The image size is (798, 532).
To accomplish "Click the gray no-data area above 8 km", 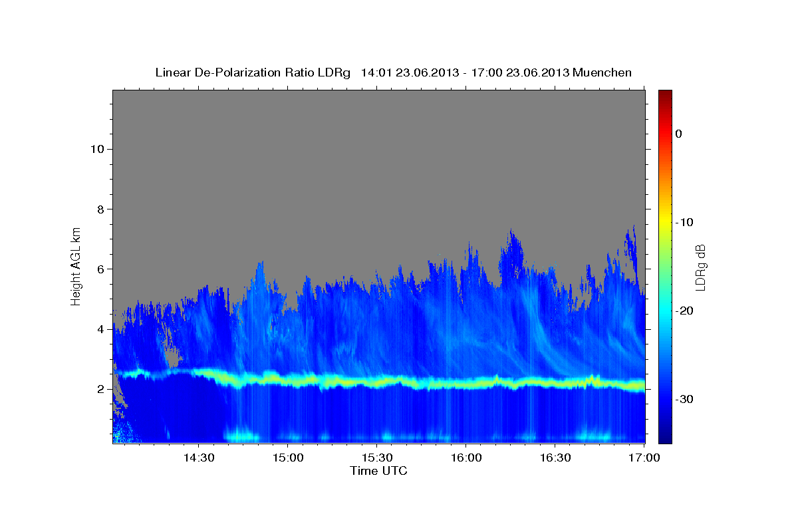I will [379, 150].
